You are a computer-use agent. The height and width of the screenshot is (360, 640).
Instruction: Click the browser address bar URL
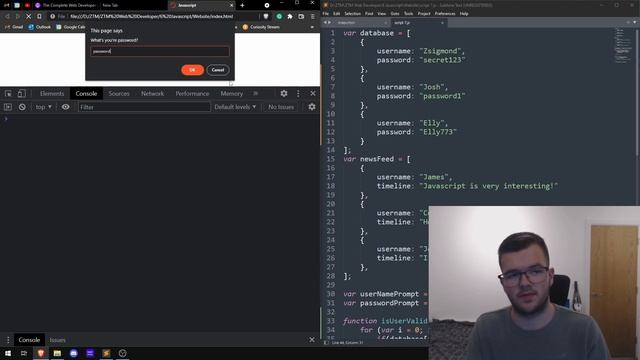pos(151,16)
